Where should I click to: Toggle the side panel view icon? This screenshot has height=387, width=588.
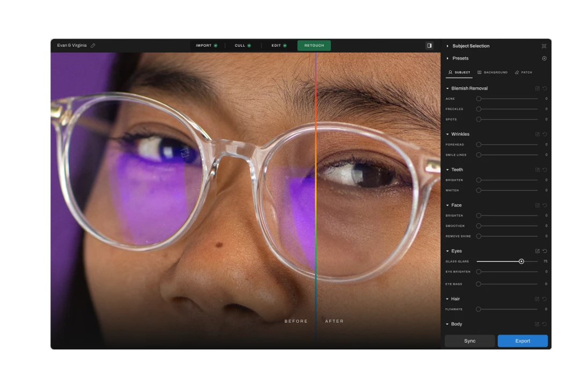429,46
